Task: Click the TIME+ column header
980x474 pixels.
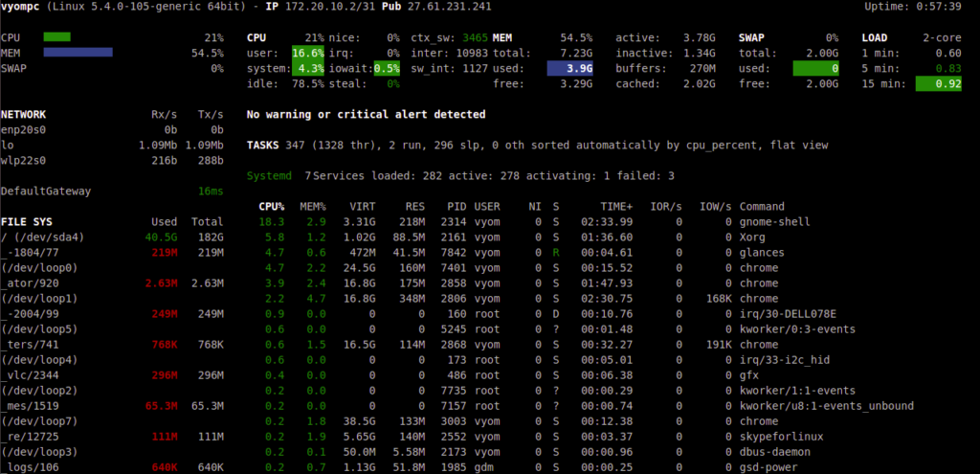Action: tap(617, 207)
